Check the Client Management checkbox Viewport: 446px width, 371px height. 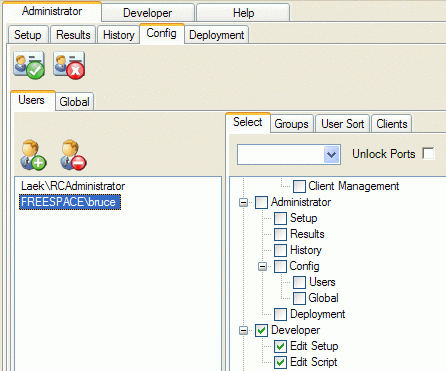pos(299,186)
